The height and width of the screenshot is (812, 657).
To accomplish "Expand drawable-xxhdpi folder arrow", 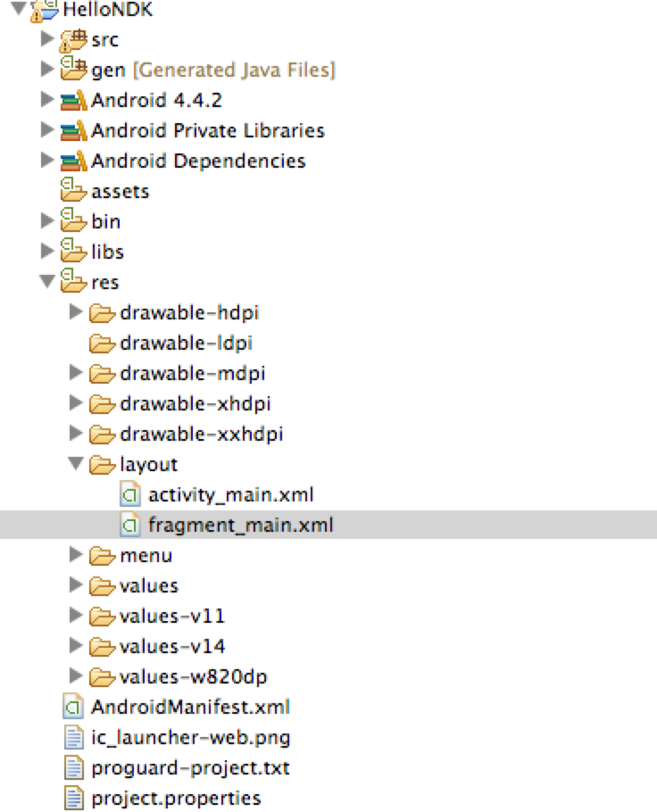I will [x=76, y=434].
